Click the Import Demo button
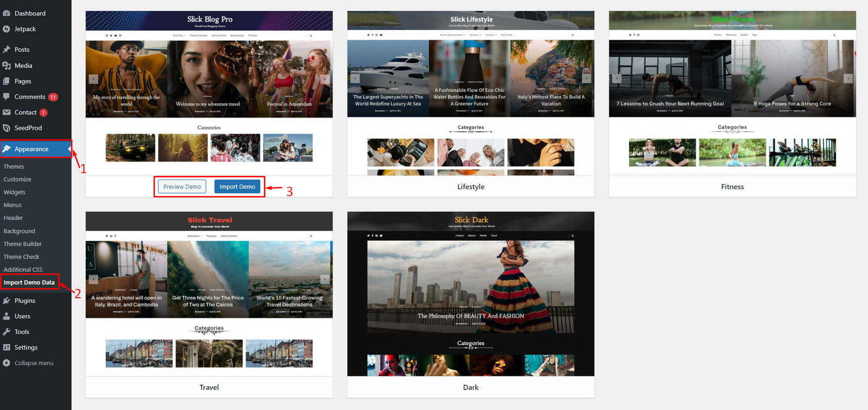868x410 pixels. click(x=237, y=187)
